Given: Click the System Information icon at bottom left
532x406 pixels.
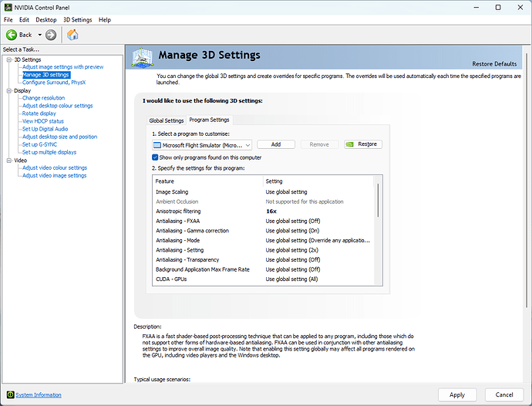Looking at the screenshot, I should coord(8,394).
